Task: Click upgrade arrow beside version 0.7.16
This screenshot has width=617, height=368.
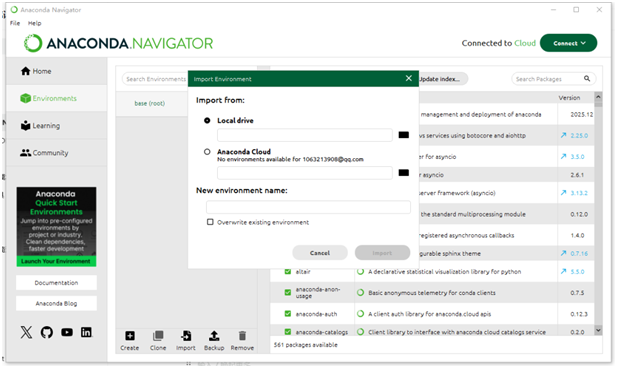Action: tap(563, 253)
